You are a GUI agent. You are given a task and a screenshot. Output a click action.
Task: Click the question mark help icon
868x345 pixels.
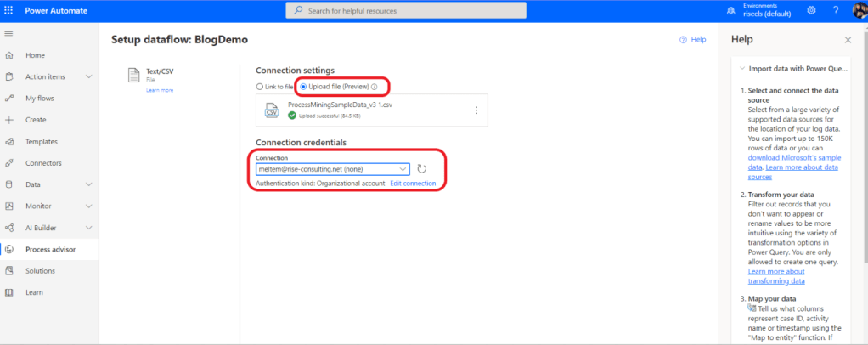tap(836, 10)
